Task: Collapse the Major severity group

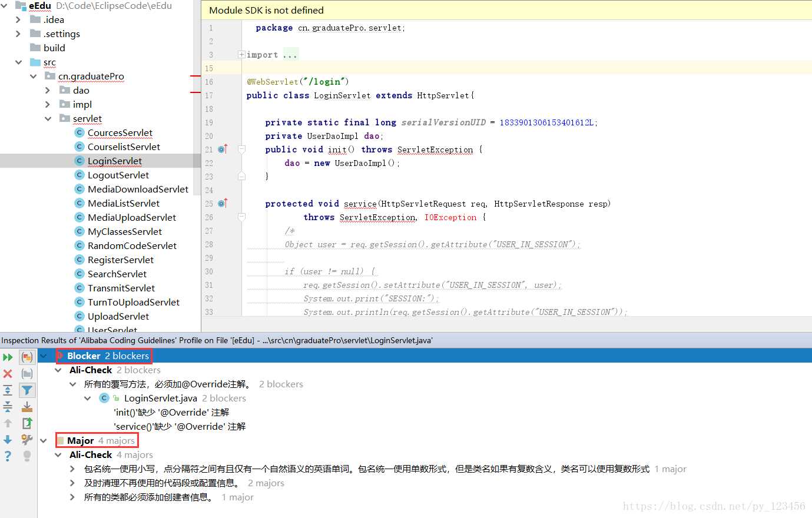Action: [x=44, y=441]
